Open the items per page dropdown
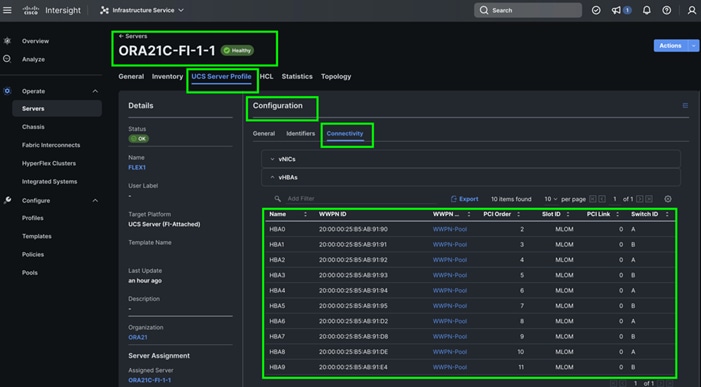 (x=551, y=199)
